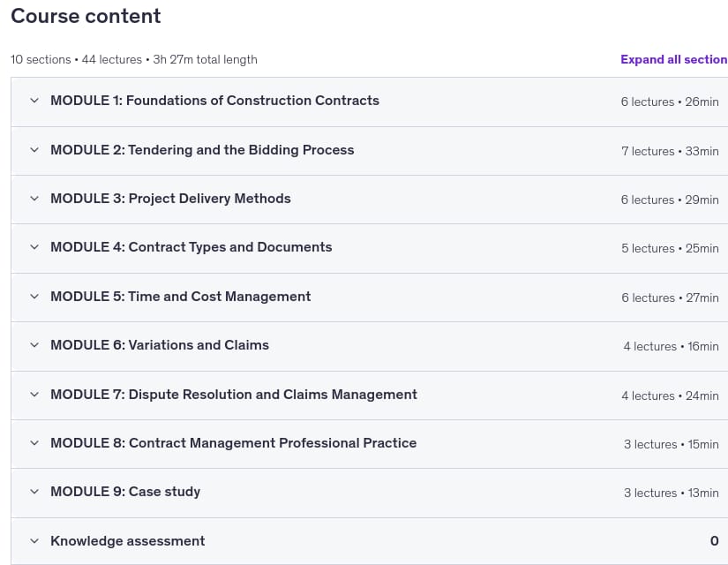Expand MODULE 6 Variations chevron
Image resolution: width=728 pixels, height=565 pixels.
tap(34, 345)
